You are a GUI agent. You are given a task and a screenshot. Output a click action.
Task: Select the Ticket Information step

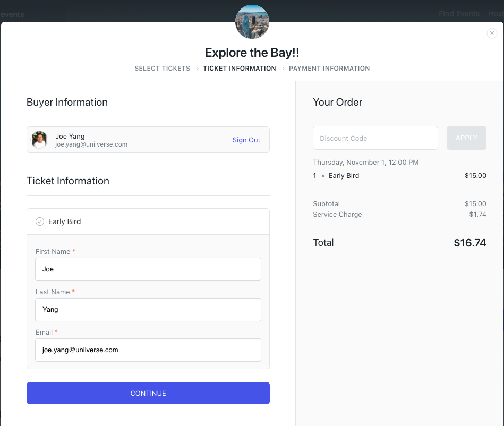pyautogui.click(x=240, y=69)
